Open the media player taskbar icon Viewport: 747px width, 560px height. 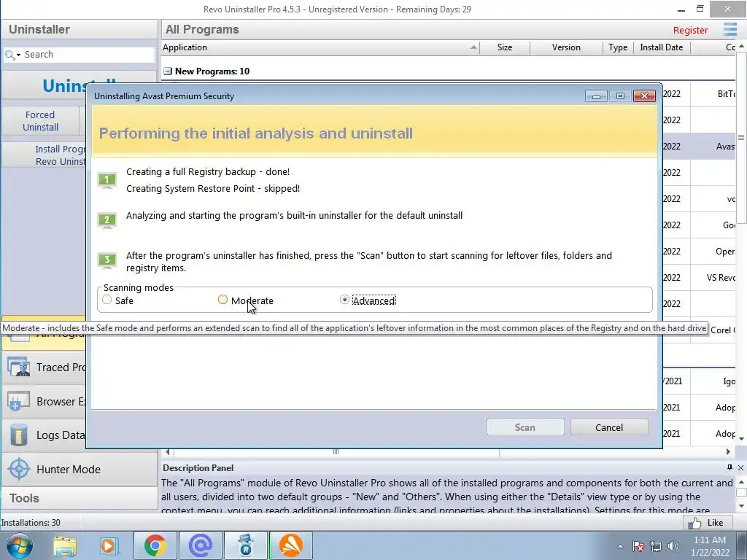pos(108,545)
